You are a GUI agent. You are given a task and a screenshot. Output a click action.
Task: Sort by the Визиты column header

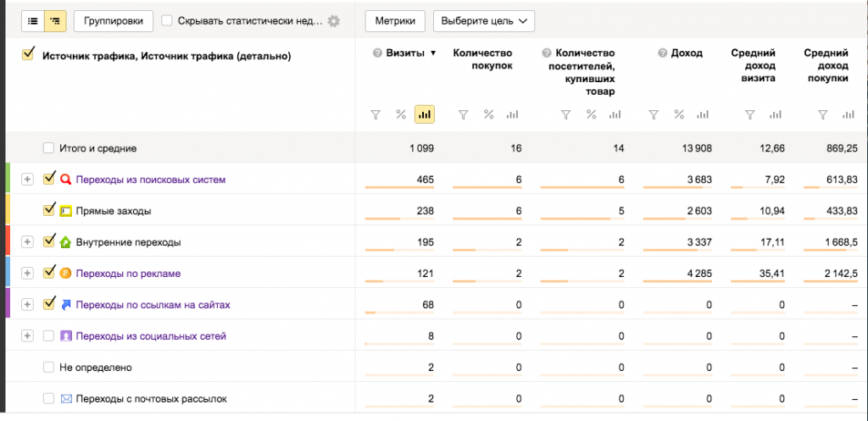(x=405, y=53)
